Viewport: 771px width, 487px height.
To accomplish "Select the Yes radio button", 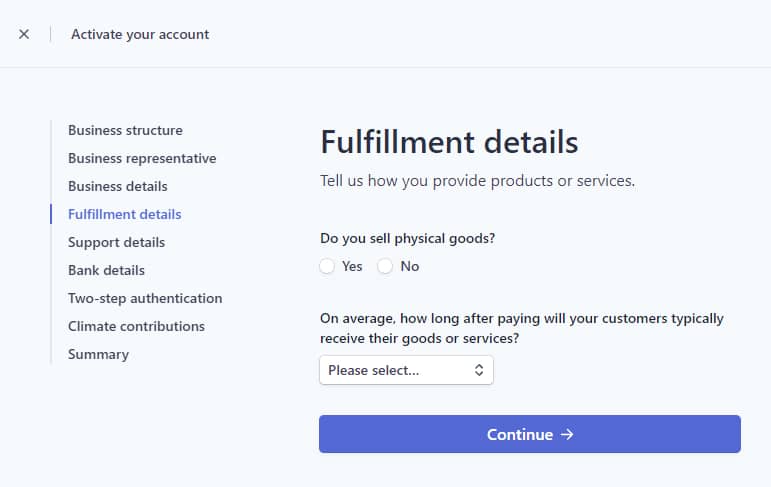I will tap(327, 266).
